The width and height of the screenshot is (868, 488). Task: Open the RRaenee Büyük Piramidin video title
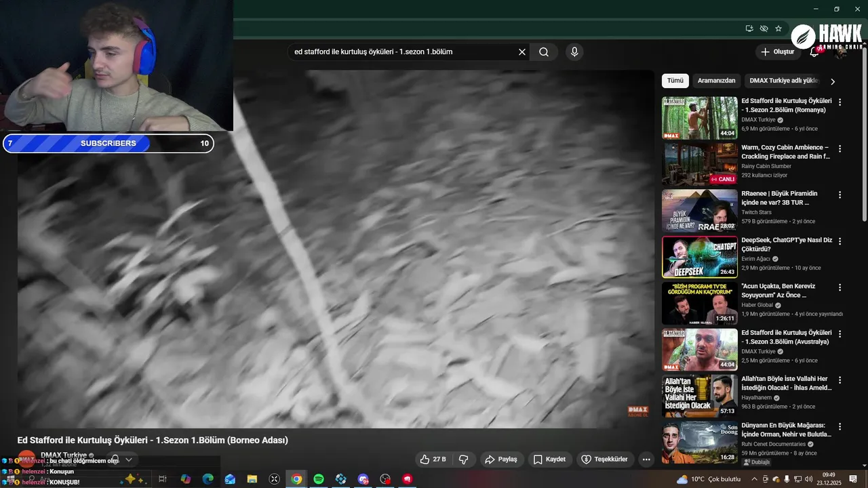point(779,198)
